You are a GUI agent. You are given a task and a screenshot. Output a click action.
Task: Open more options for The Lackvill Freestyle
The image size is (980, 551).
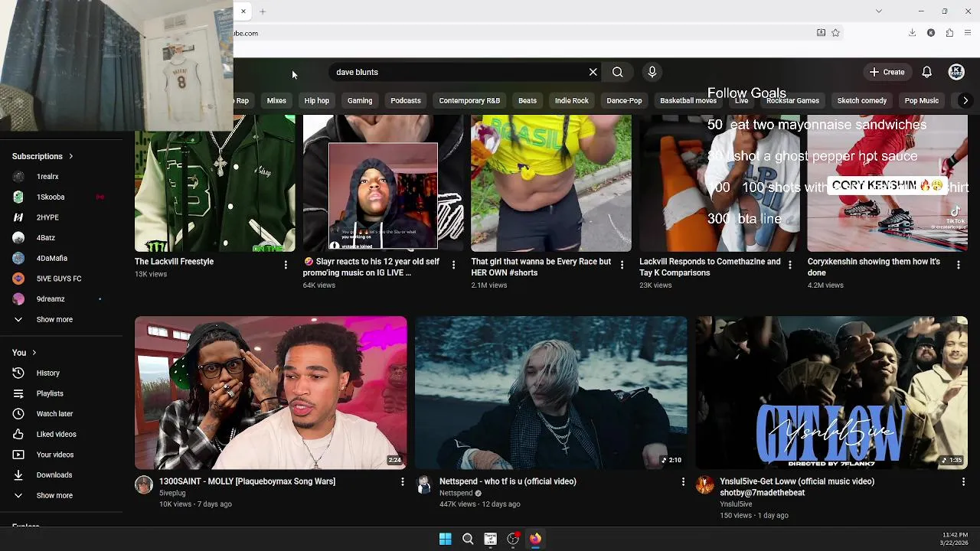[x=286, y=265]
